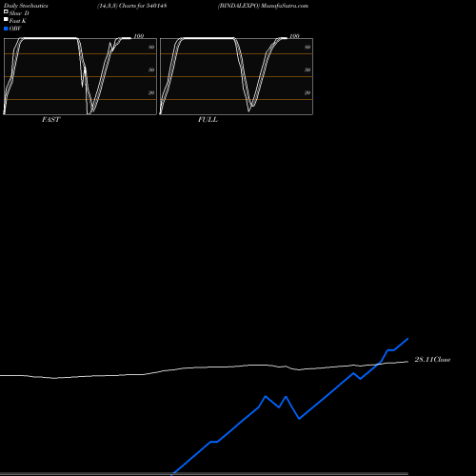Click the '28.11Close' price label
Screen dimensions: 476x476
click(x=432, y=360)
